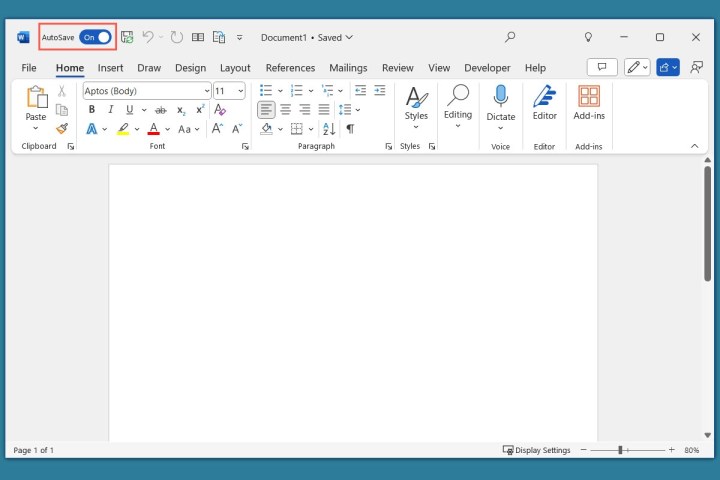Click the zoom slider handle
This screenshot has width=720, height=480.
pyautogui.click(x=620, y=450)
